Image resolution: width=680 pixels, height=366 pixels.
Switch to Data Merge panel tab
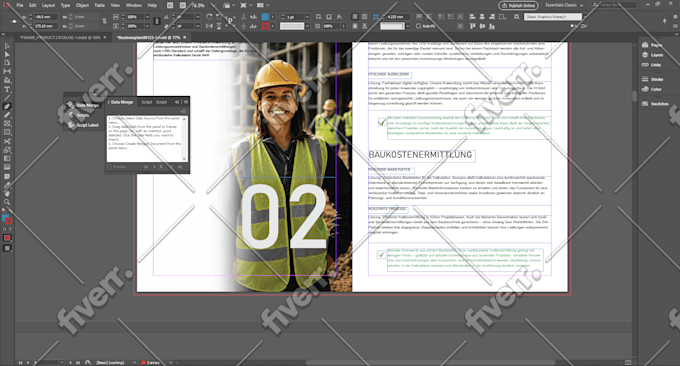(121, 102)
